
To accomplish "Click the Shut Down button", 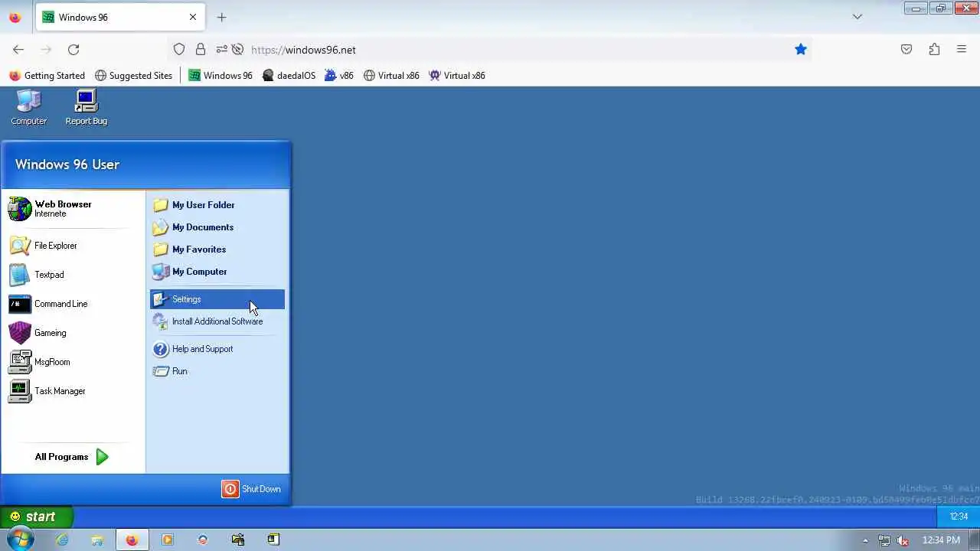I will point(251,489).
